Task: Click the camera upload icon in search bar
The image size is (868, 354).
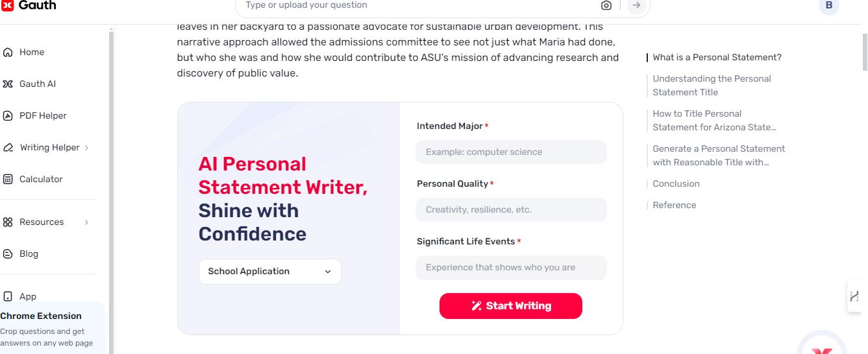Action: (606, 5)
